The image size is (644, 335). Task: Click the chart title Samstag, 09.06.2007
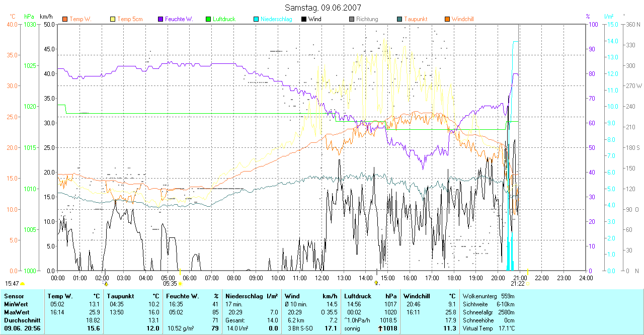(321, 8)
